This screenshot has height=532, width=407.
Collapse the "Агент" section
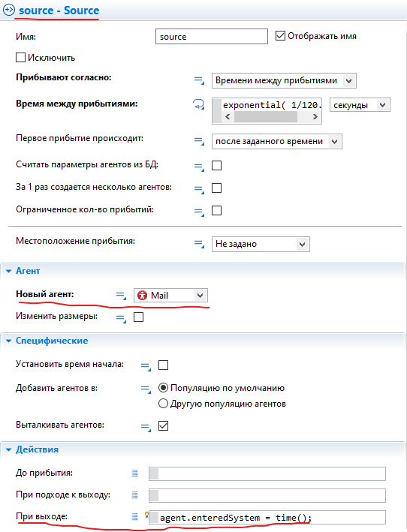(9, 271)
